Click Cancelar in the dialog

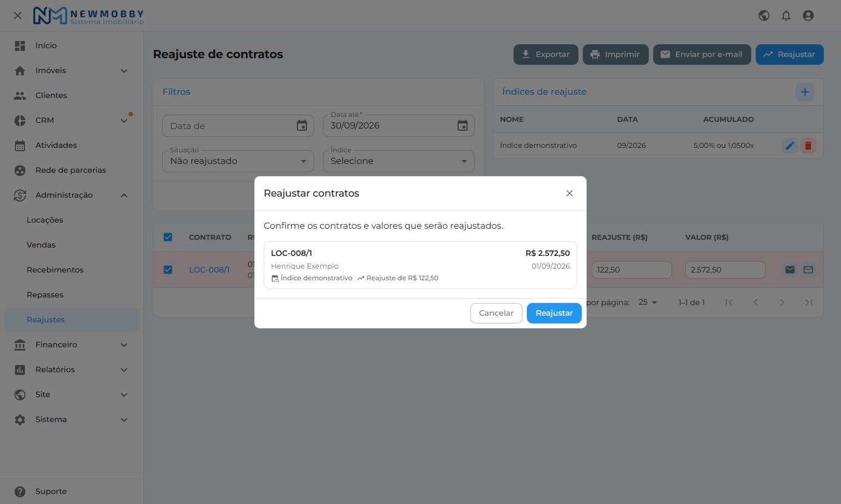coord(496,313)
